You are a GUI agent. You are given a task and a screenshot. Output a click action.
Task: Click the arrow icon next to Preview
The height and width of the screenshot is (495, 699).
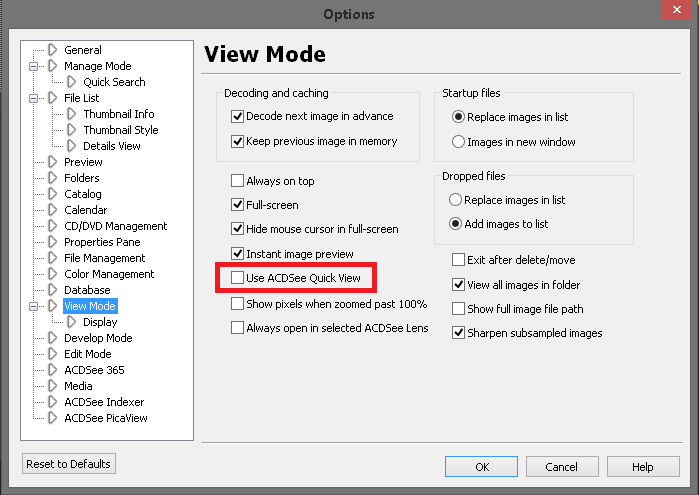pyautogui.click(x=54, y=162)
